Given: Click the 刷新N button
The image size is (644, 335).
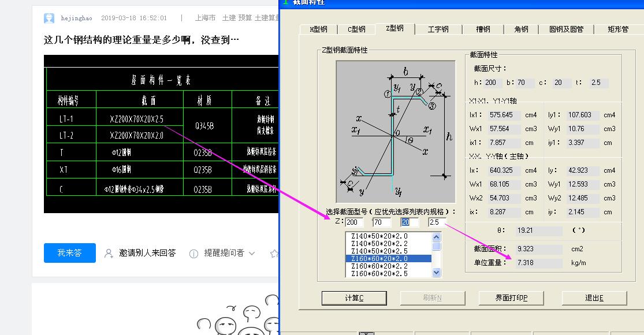Looking at the screenshot, I should click(x=433, y=298).
